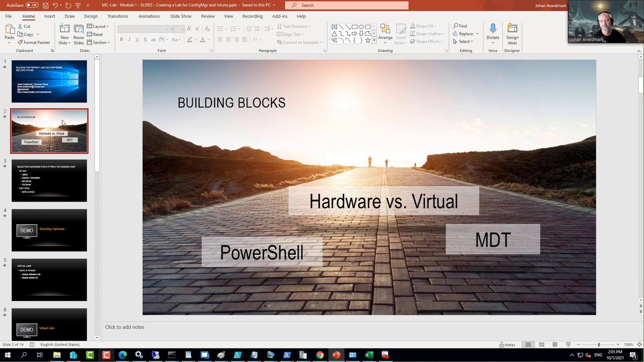Image resolution: width=644 pixels, height=362 pixels.
Task: Open the Replace dropdown arrow
Action: pos(477,33)
